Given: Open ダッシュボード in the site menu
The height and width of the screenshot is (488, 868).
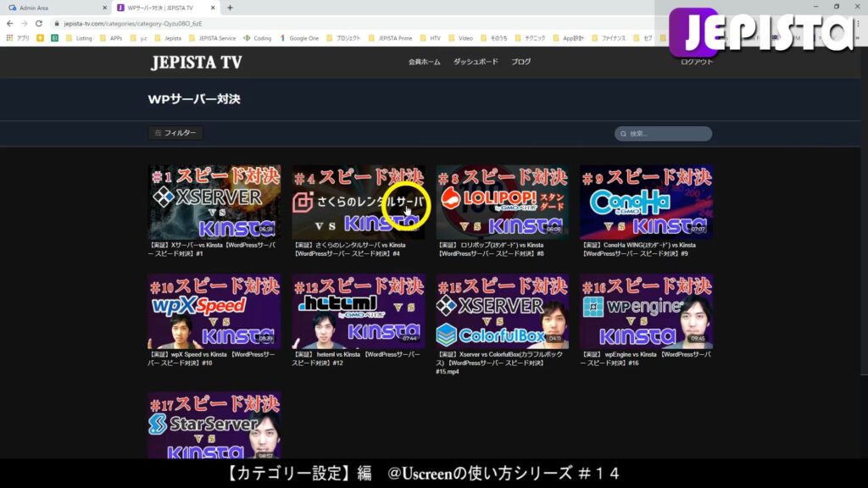Looking at the screenshot, I should click(476, 62).
